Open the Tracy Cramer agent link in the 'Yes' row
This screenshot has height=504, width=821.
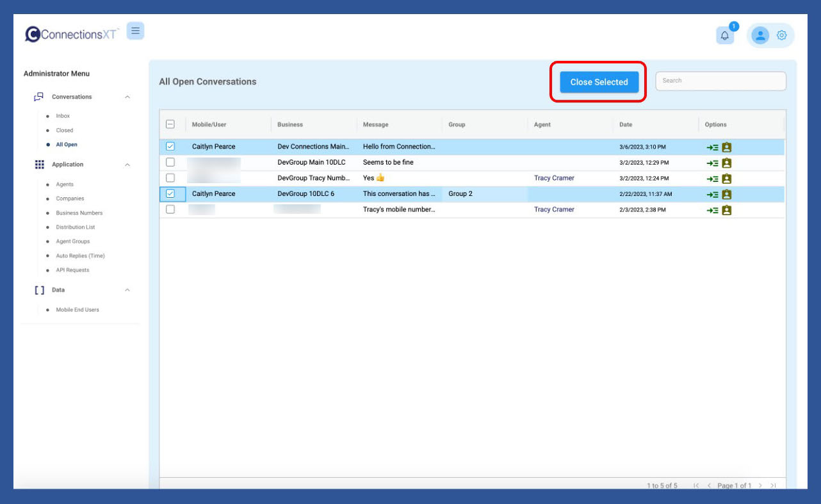pos(554,178)
